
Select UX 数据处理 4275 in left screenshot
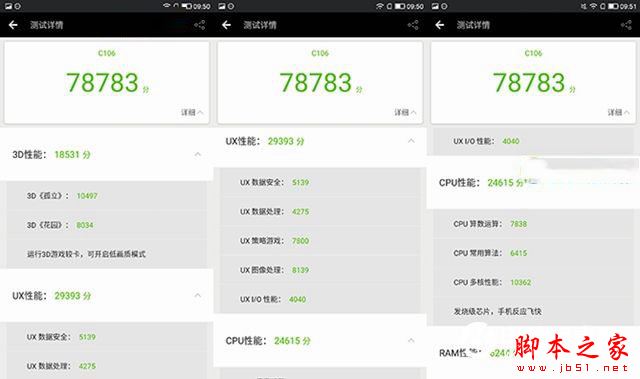point(107,366)
